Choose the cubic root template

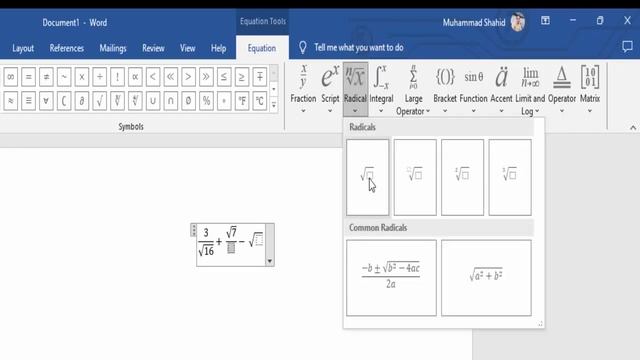510,177
